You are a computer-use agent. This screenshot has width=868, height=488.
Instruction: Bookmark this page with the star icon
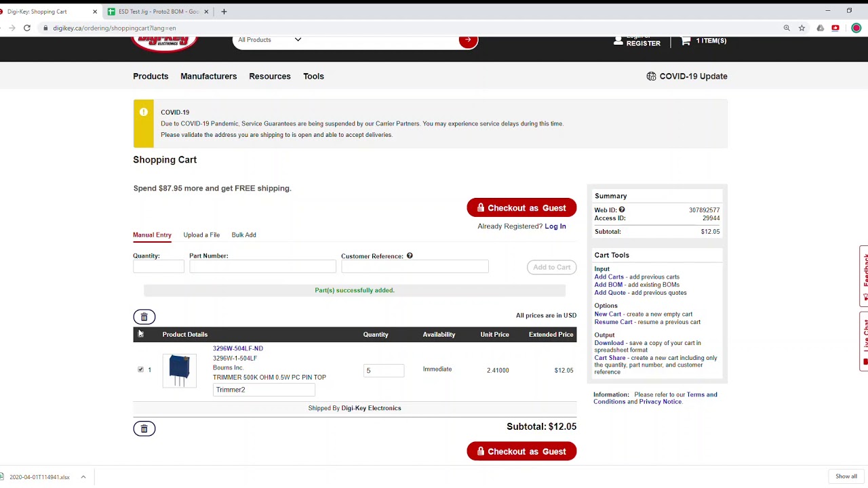tap(802, 28)
